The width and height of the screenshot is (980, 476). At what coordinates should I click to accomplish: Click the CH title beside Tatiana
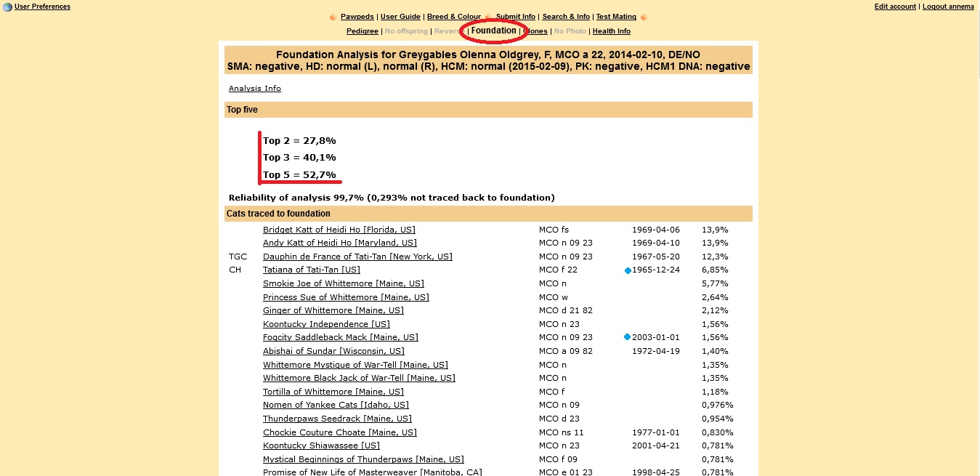pos(235,270)
